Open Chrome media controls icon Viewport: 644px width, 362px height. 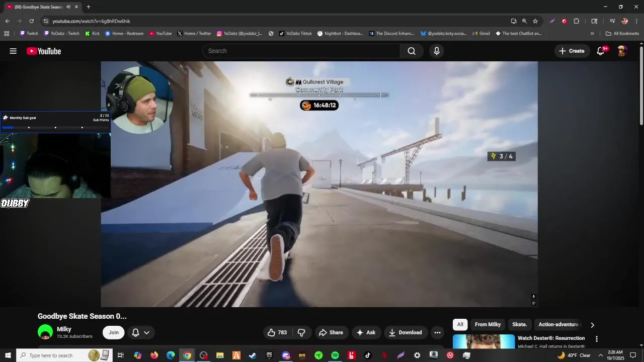612,21
